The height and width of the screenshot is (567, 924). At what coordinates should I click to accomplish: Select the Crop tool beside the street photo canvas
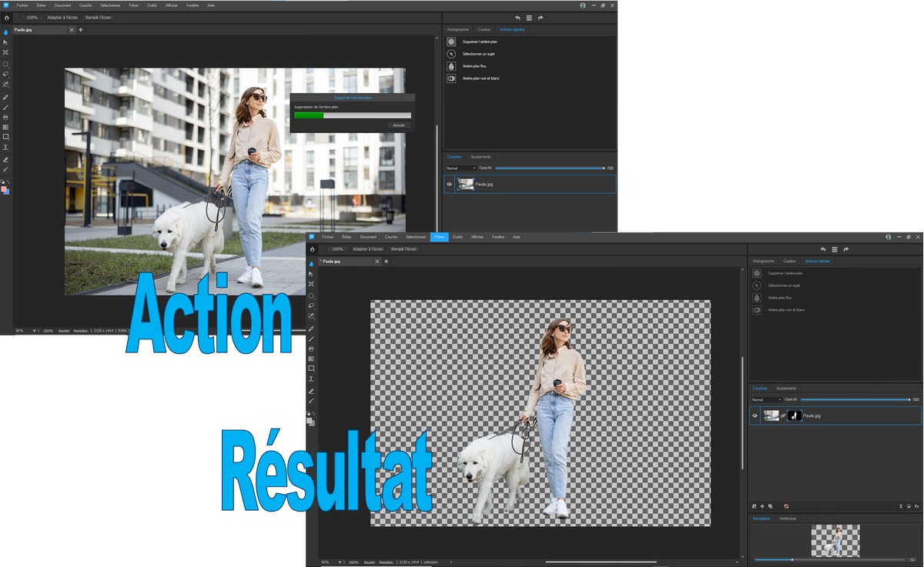click(5, 52)
